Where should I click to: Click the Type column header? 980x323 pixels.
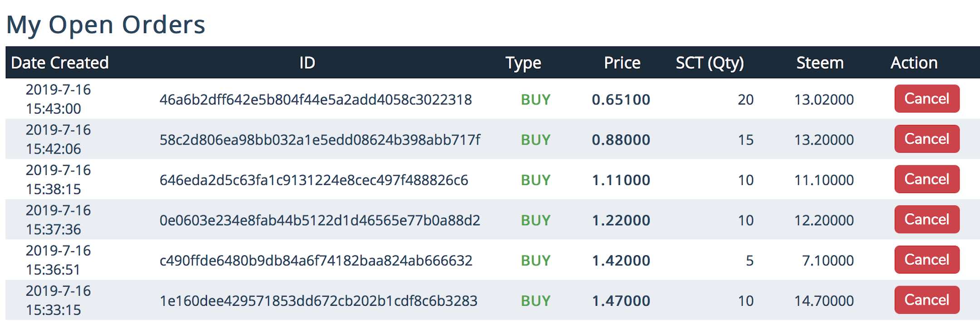pyautogui.click(x=523, y=63)
